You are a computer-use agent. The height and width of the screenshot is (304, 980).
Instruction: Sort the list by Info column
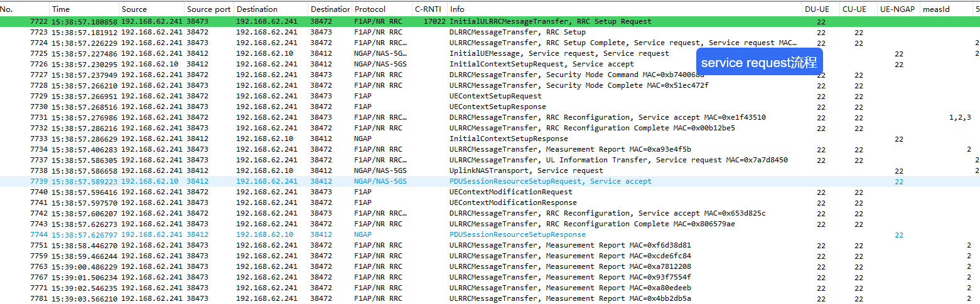coord(458,9)
